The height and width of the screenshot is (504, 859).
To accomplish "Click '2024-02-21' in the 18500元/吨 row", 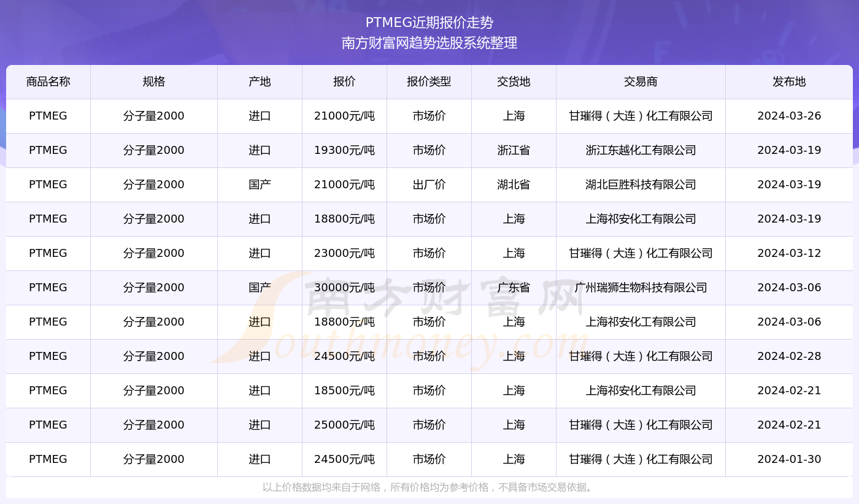I will pos(789,391).
